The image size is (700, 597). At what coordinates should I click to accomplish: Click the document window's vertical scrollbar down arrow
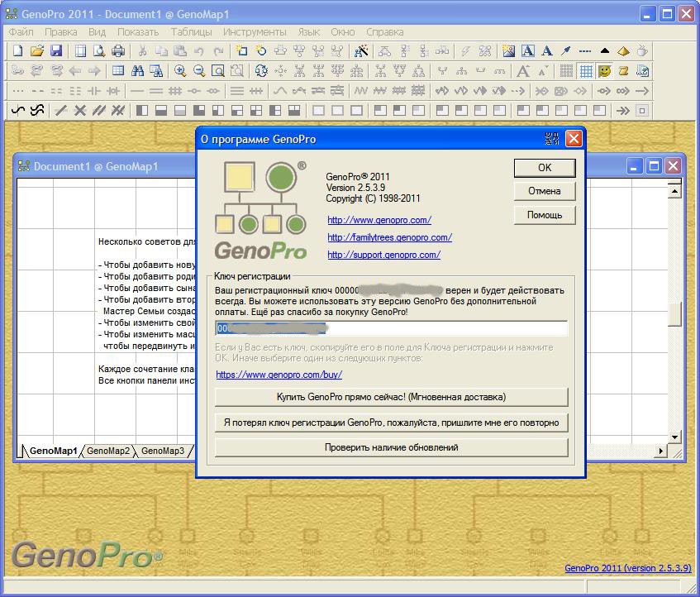click(674, 437)
